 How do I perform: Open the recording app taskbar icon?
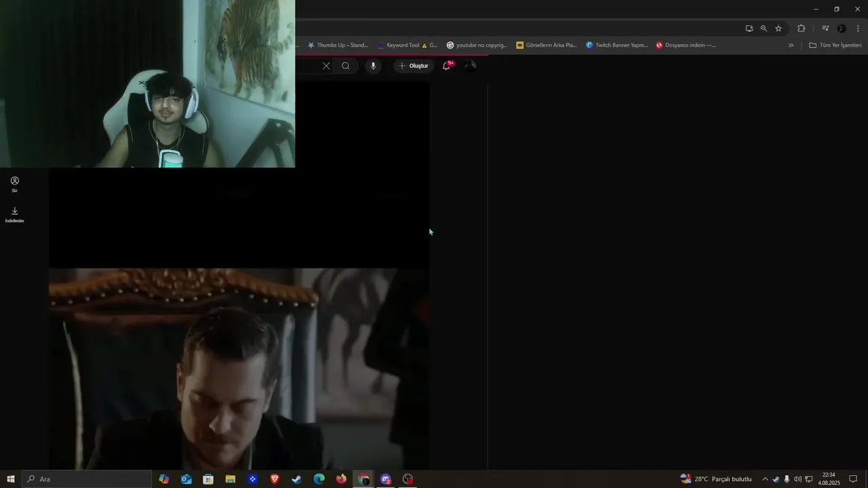[x=408, y=479]
